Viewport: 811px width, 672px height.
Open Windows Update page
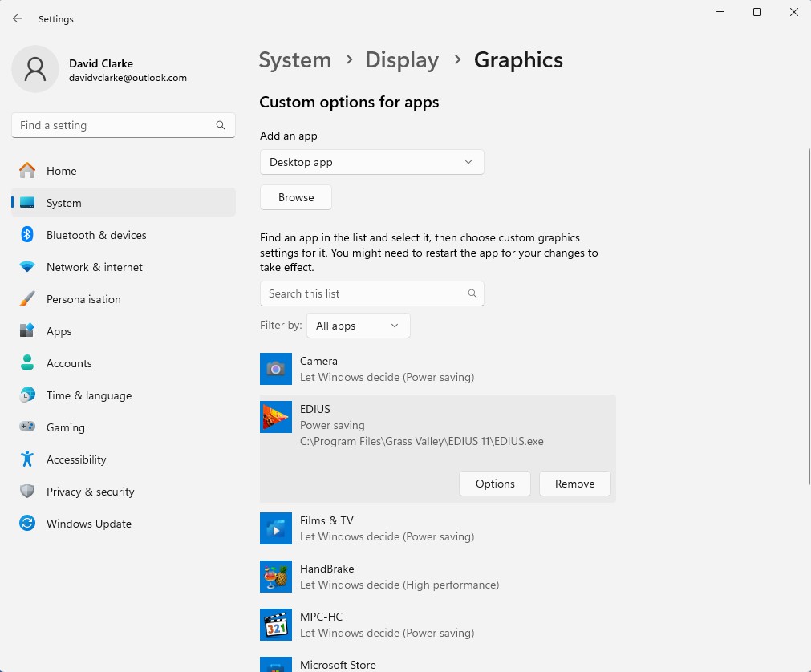(x=123, y=523)
